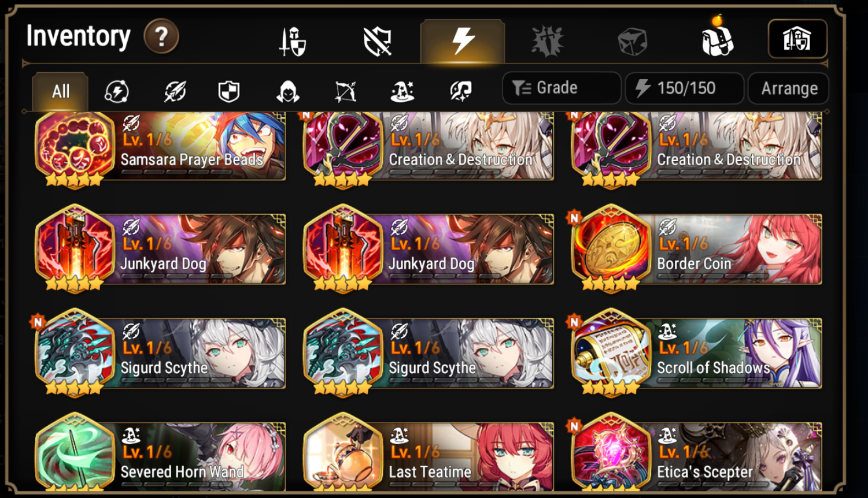Select the lightning bolt artifact tab

(x=463, y=41)
